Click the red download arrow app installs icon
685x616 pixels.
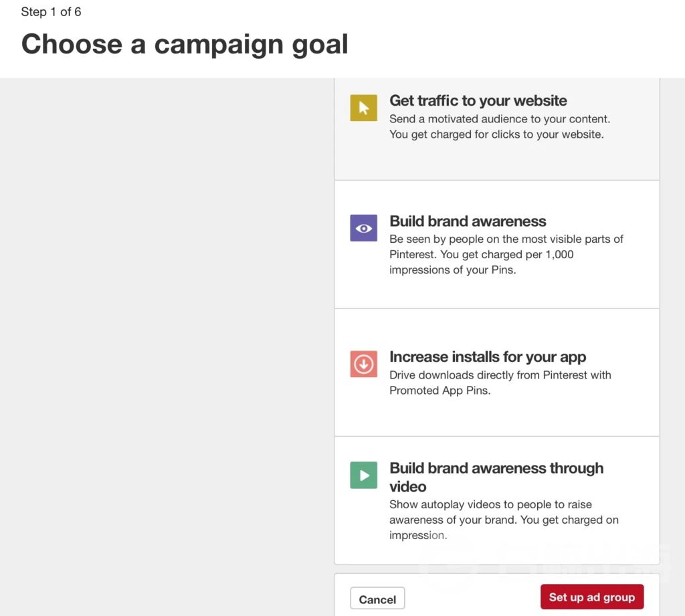point(363,364)
